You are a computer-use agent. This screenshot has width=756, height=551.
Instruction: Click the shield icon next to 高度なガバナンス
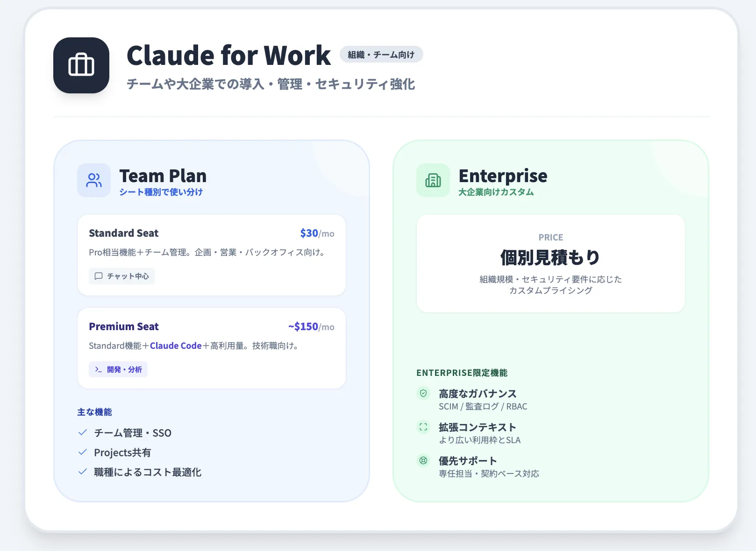[x=423, y=394]
